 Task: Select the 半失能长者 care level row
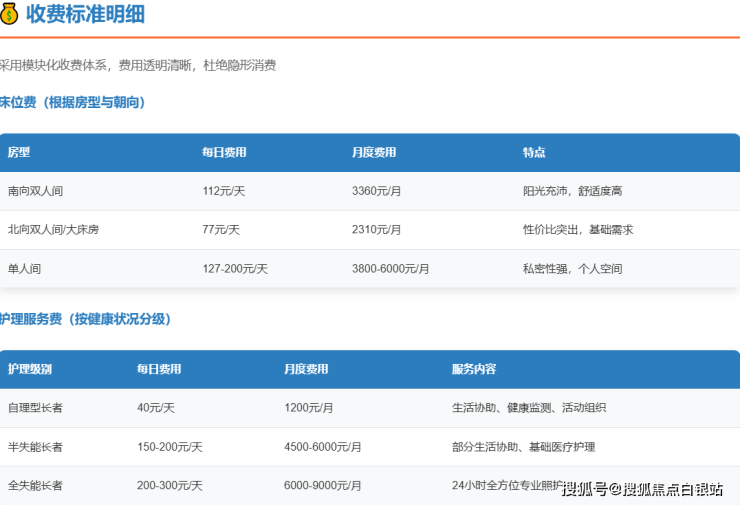[35, 446]
